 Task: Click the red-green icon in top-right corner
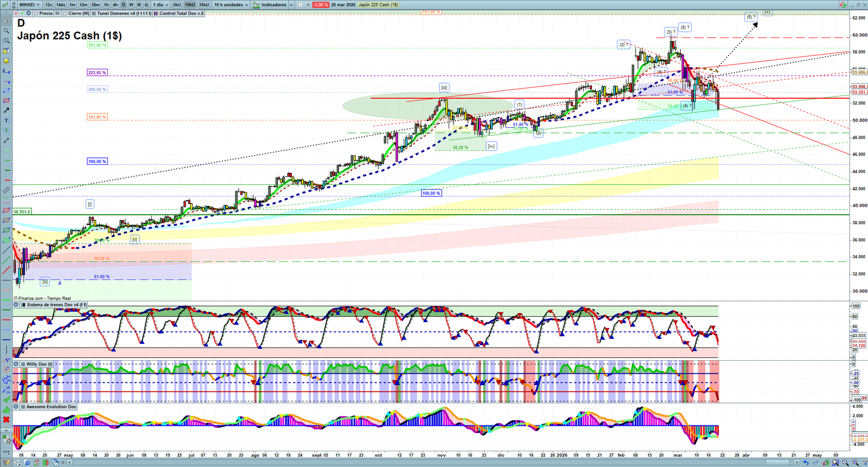point(843,5)
